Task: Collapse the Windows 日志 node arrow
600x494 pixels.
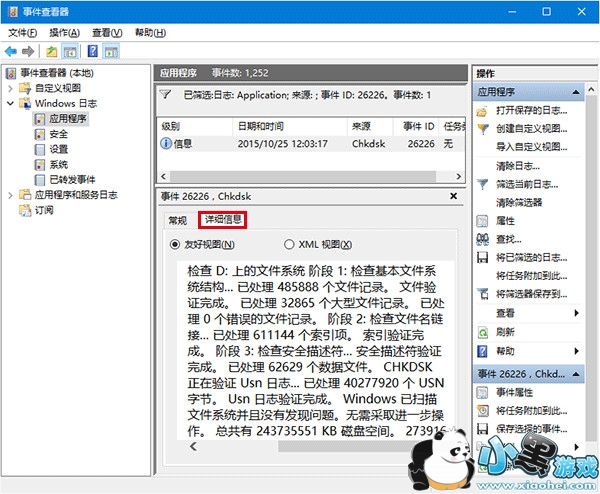Action: click(x=10, y=103)
